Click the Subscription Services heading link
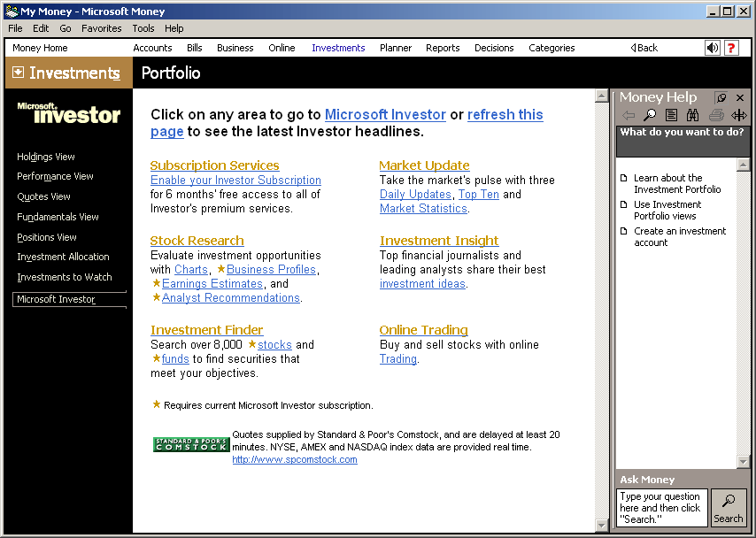Screen dimensions: 756x538 [x=214, y=165]
